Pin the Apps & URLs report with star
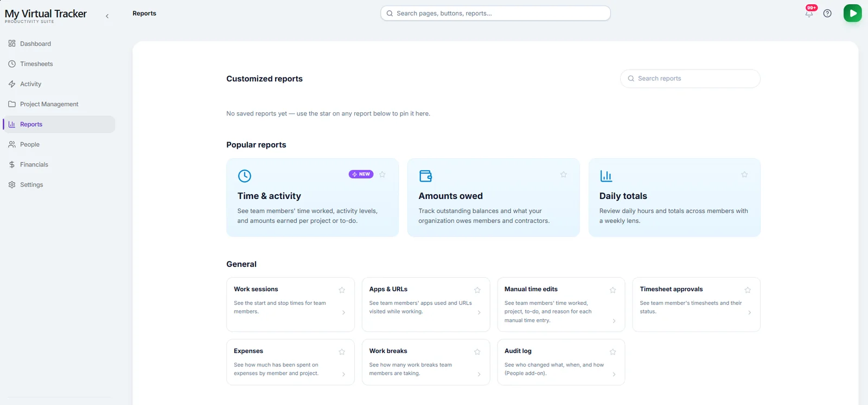This screenshot has height=405, width=868. [x=477, y=290]
